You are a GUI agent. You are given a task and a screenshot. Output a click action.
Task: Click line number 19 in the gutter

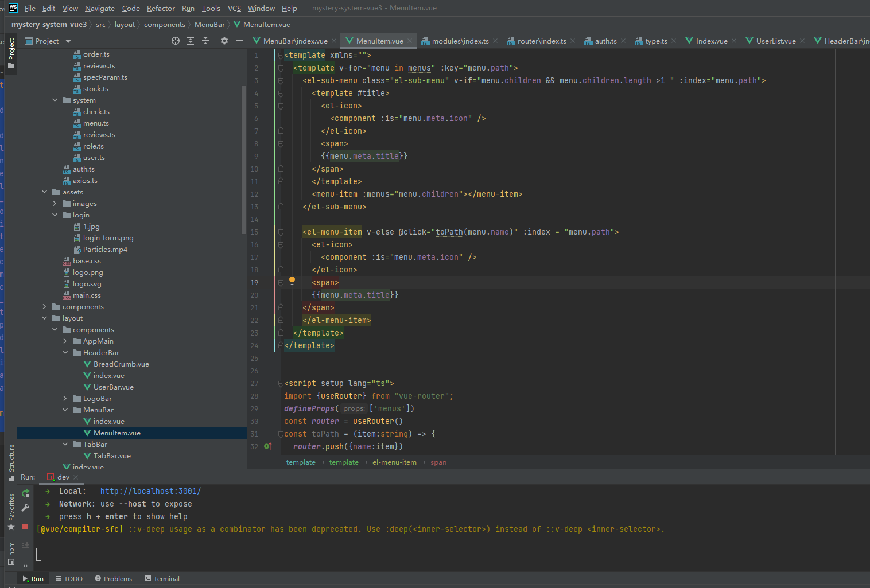pos(254,282)
